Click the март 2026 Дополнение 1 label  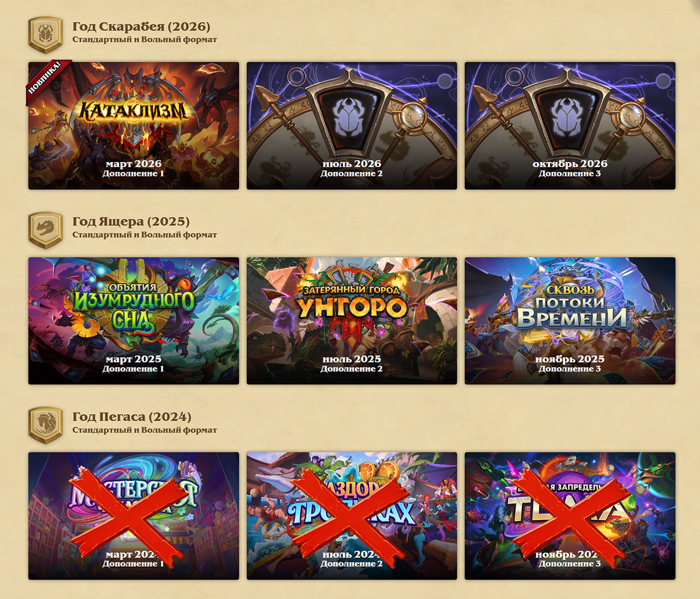click(134, 168)
